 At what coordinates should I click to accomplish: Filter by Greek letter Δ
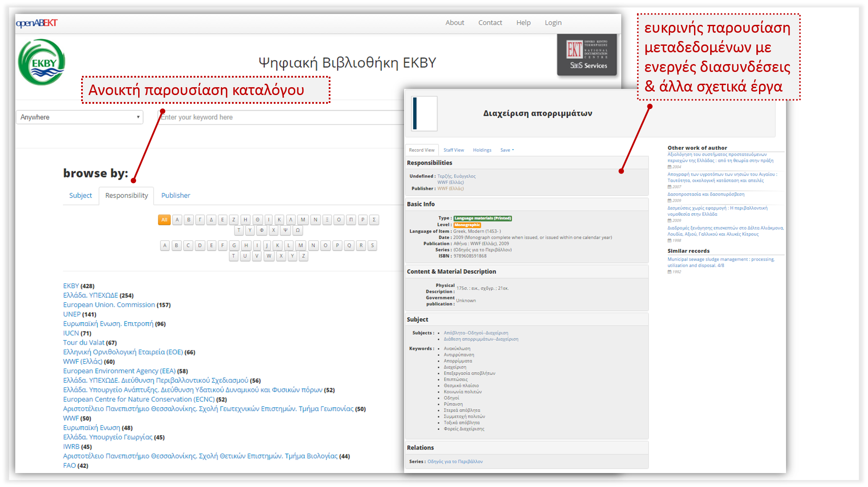211,220
